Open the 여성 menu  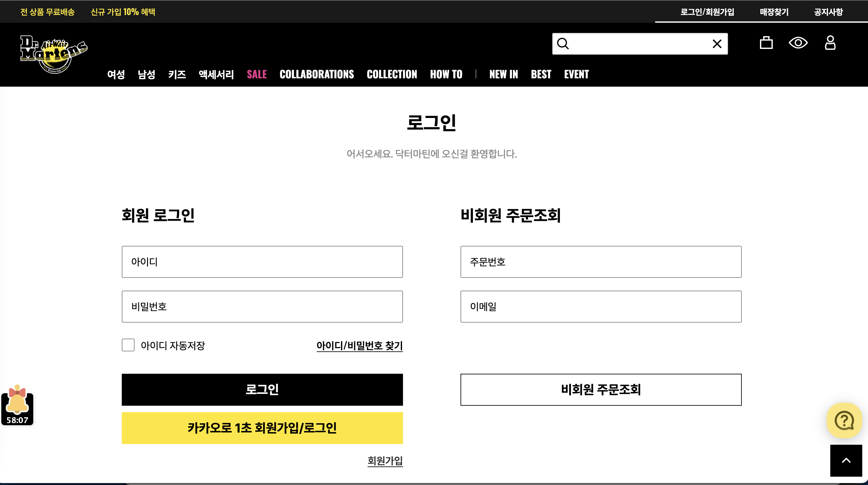click(116, 74)
